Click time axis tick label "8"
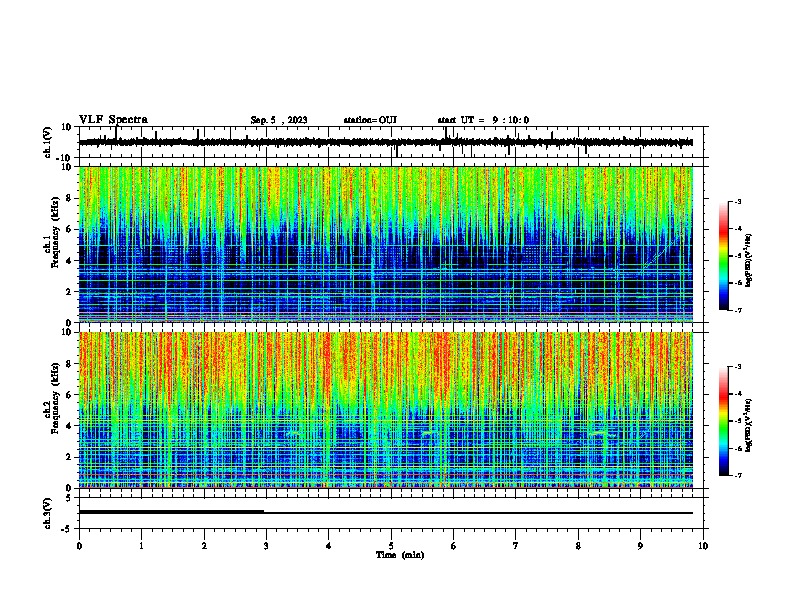 pyautogui.click(x=578, y=546)
